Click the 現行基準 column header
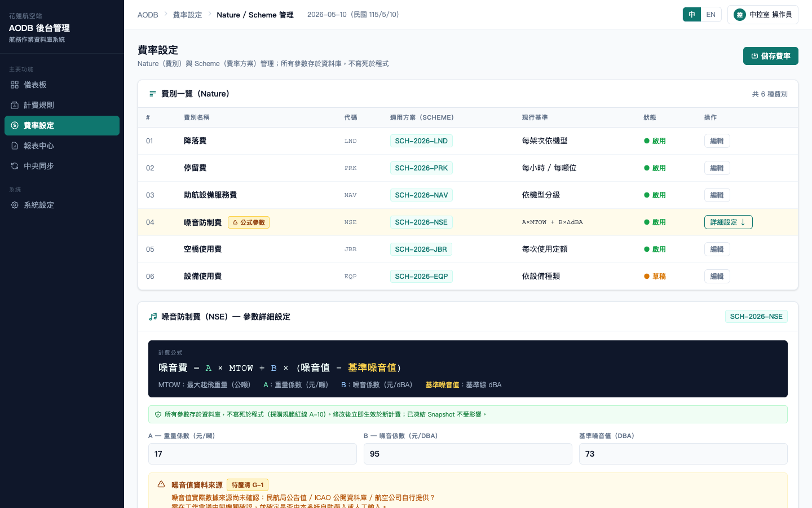Image resolution: width=812 pixels, height=508 pixels. (535, 117)
